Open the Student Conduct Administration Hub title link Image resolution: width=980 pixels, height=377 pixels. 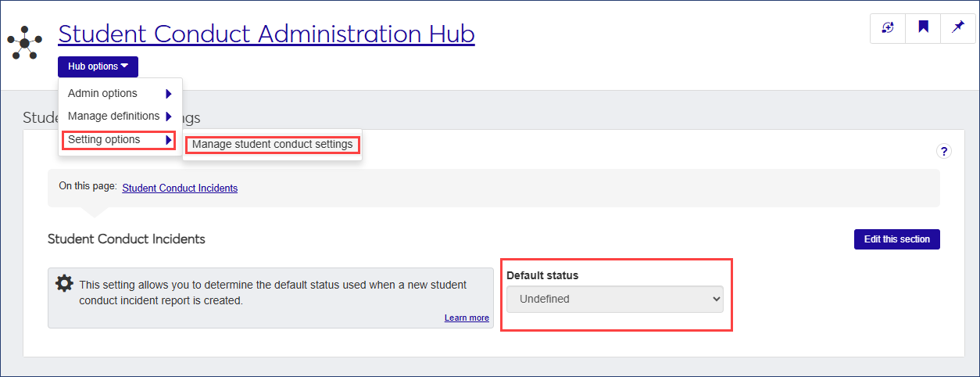[x=266, y=34]
